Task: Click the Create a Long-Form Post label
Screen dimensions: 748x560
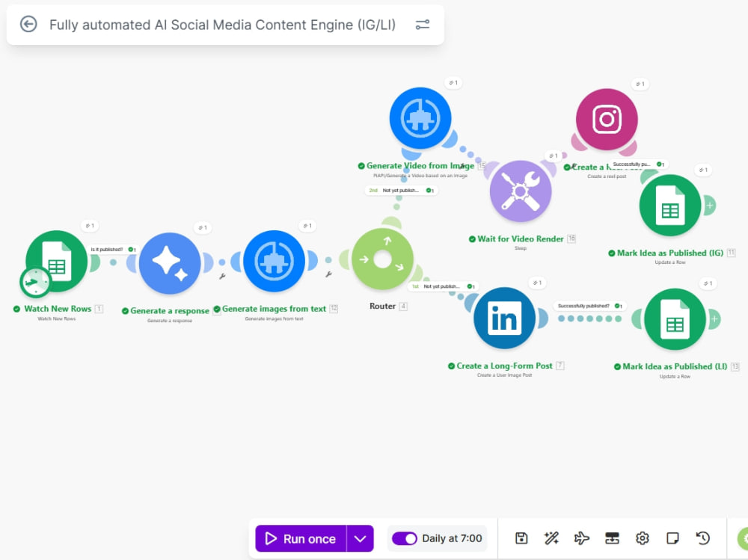Action: (504, 366)
